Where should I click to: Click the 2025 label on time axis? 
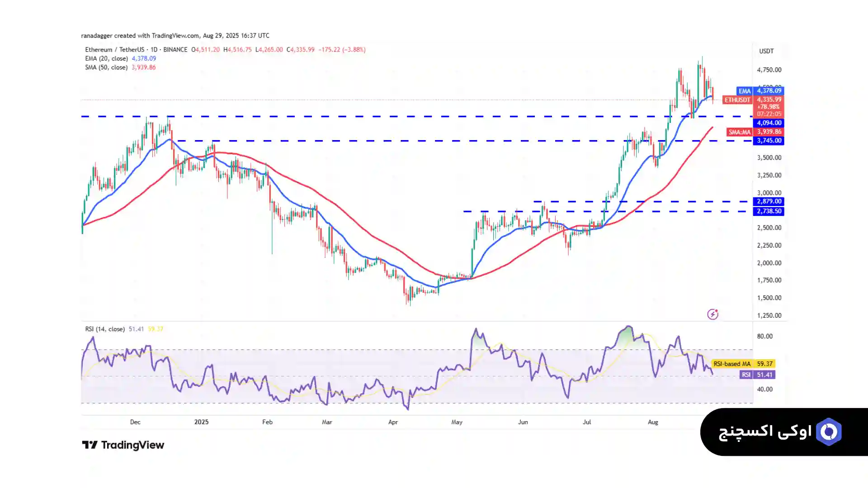(201, 422)
